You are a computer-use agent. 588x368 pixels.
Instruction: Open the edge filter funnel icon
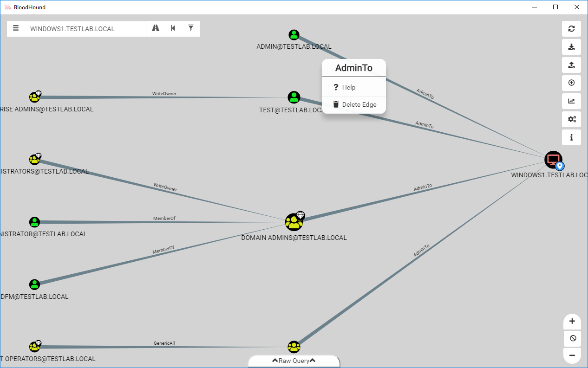191,28
